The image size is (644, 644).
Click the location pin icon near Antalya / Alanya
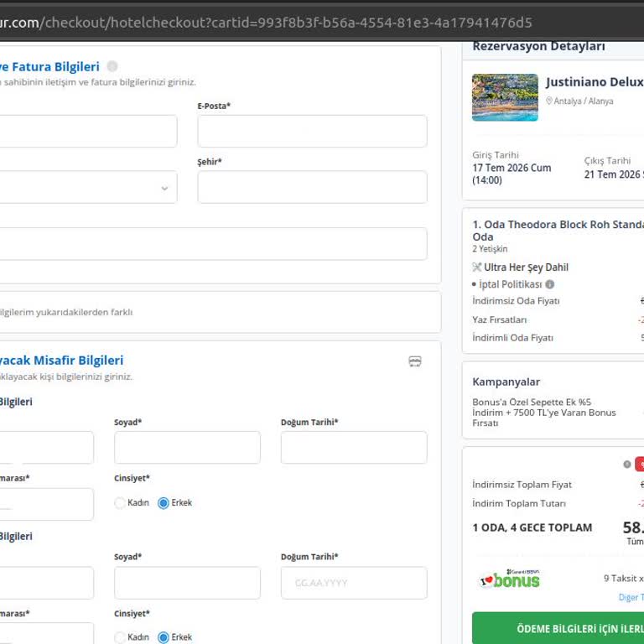pos(548,101)
